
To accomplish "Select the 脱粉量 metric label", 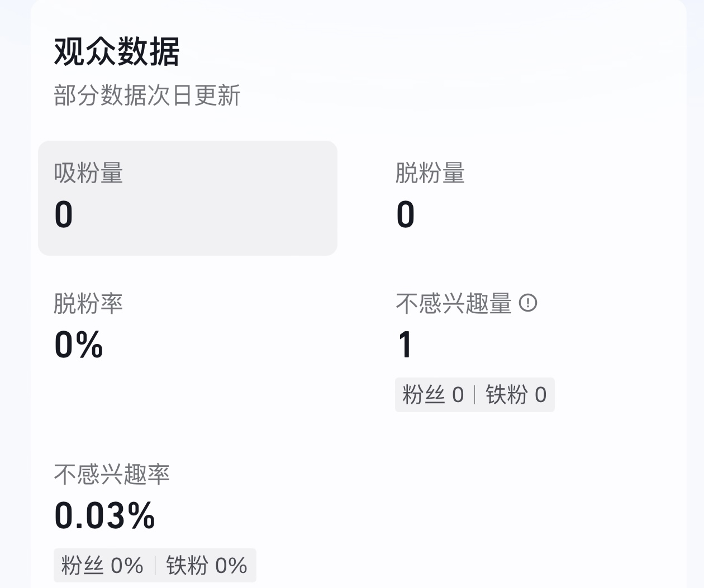I will (430, 173).
